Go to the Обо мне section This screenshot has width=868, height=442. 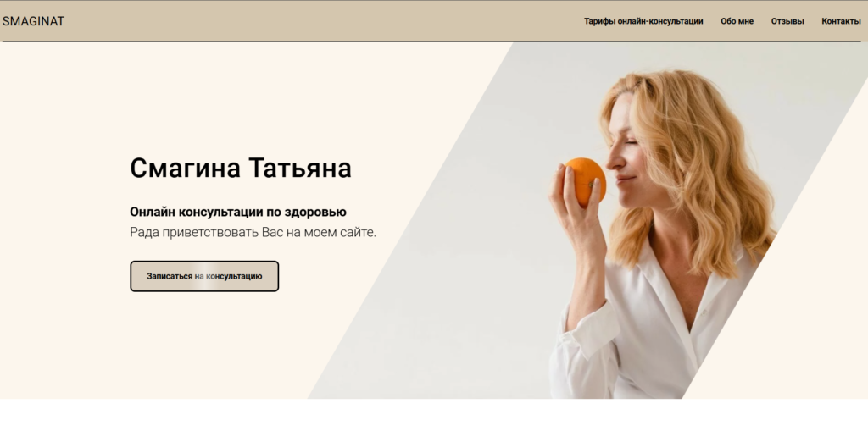737,21
